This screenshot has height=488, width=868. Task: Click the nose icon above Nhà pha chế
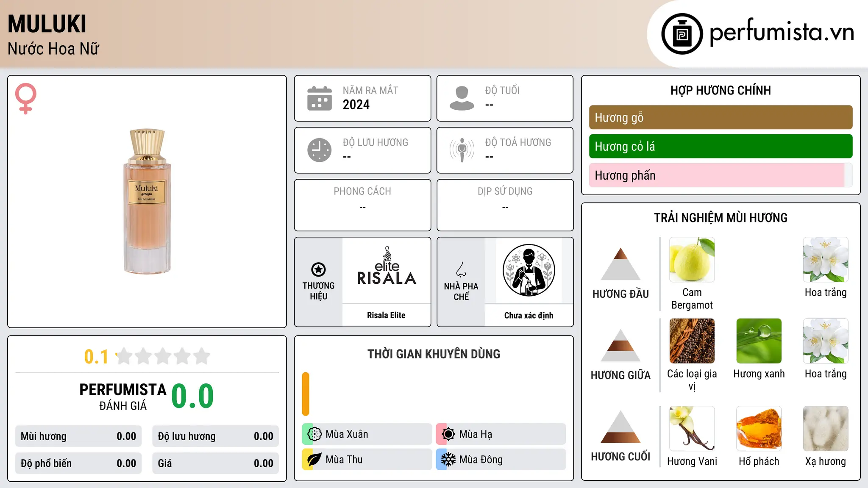pos(461,269)
